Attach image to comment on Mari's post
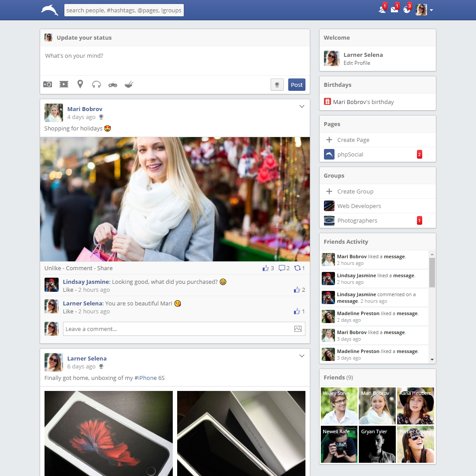This screenshot has width=476, height=476. click(x=298, y=328)
